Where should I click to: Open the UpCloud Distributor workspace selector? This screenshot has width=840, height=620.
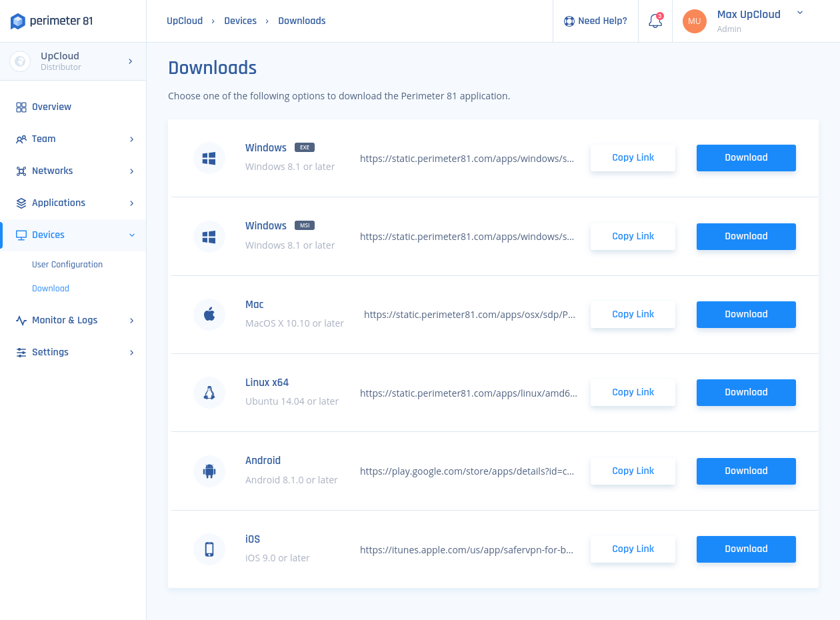click(x=73, y=61)
